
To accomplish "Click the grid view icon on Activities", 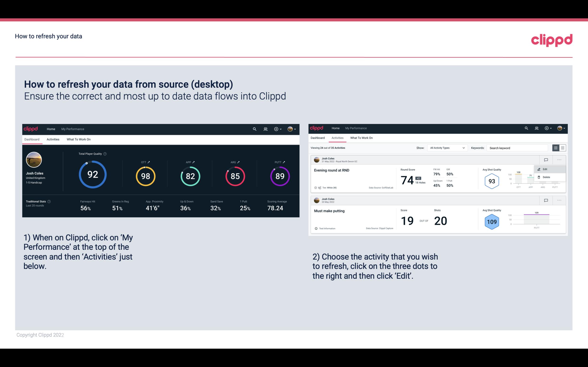I will click(x=563, y=148).
